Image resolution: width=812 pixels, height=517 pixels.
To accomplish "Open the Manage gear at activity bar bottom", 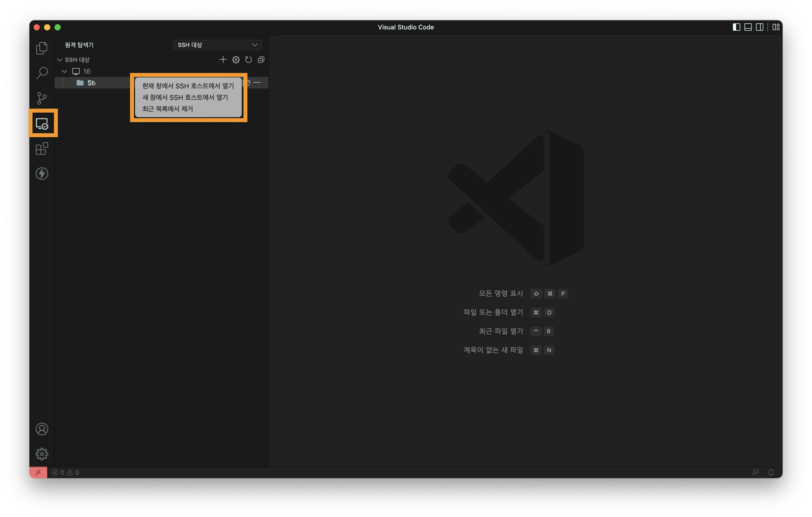I will [x=42, y=454].
